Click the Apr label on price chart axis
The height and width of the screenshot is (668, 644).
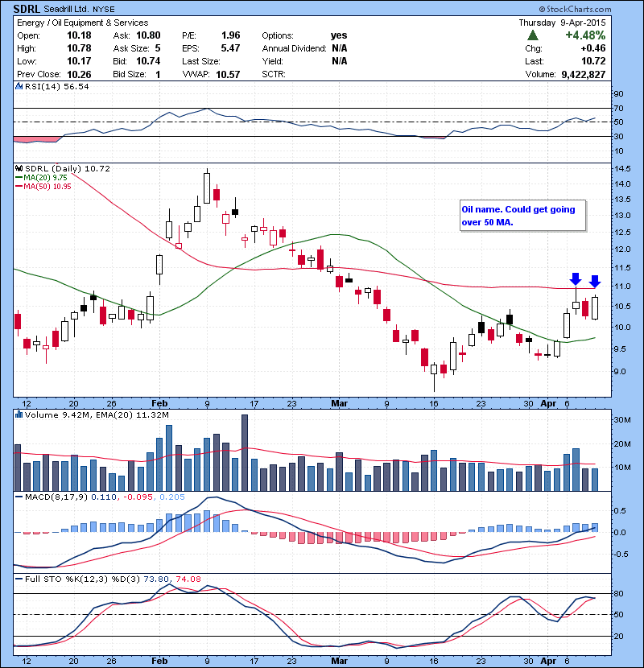[x=548, y=403]
